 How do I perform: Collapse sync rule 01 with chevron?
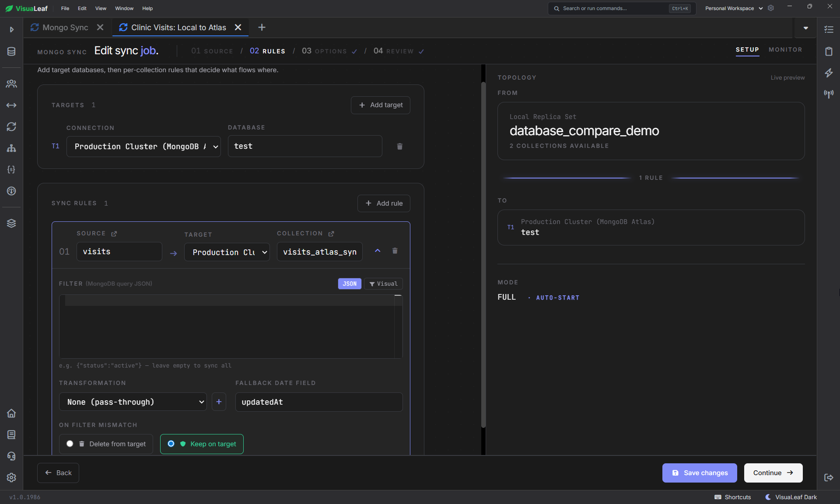tap(378, 251)
